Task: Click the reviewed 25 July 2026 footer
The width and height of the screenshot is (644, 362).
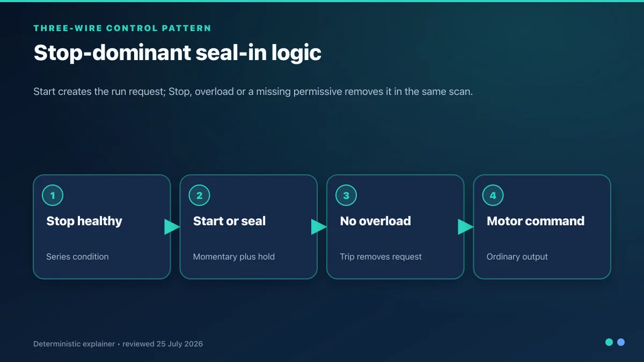Action: [163, 344]
